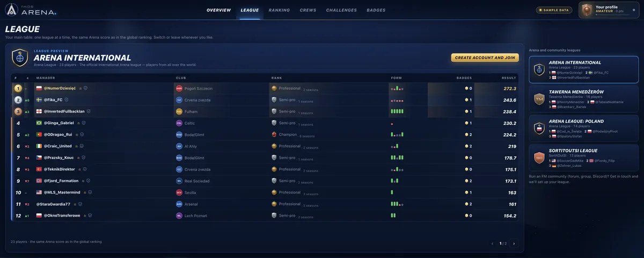Click Semi-pro rank icon for @Fika_FC
644x258 pixels.
(x=274, y=100)
